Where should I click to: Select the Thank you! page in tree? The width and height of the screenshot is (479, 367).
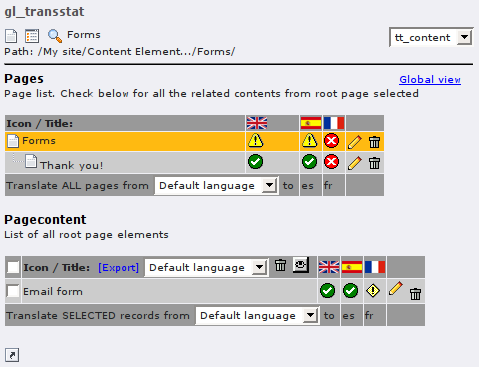coord(72,165)
